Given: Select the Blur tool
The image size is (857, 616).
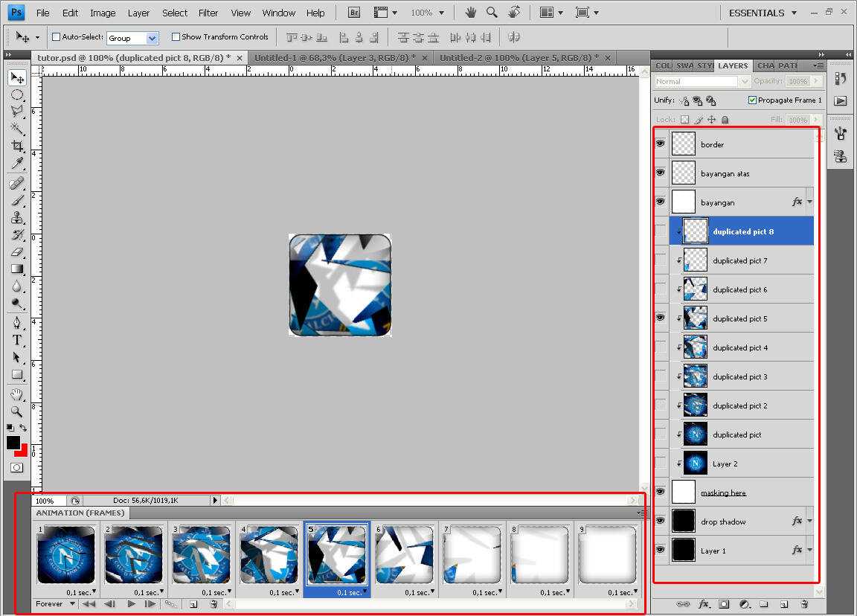Looking at the screenshot, I should pos(17,286).
